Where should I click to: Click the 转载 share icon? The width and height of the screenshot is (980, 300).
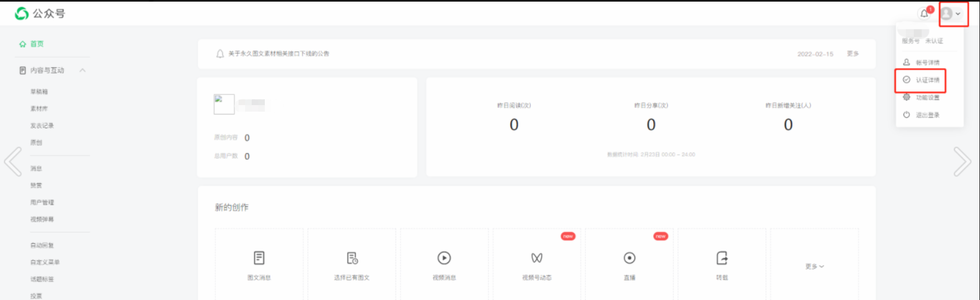tap(722, 258)
